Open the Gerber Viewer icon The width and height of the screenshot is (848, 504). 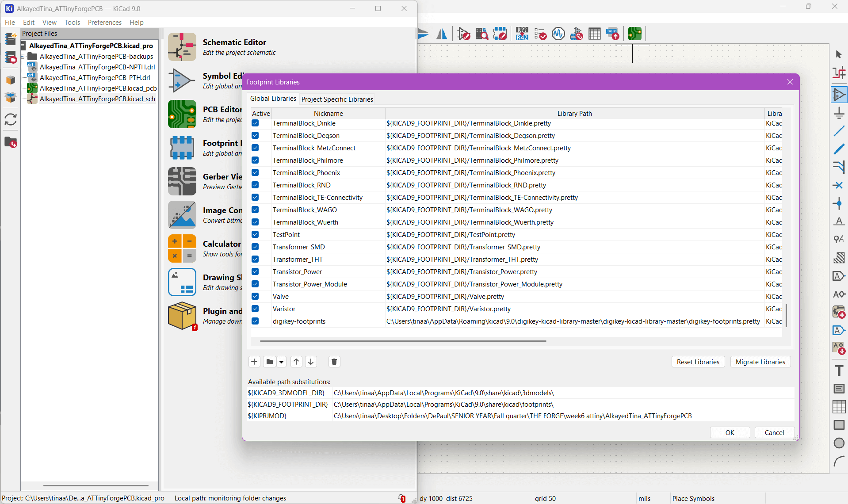click(182, 181)
